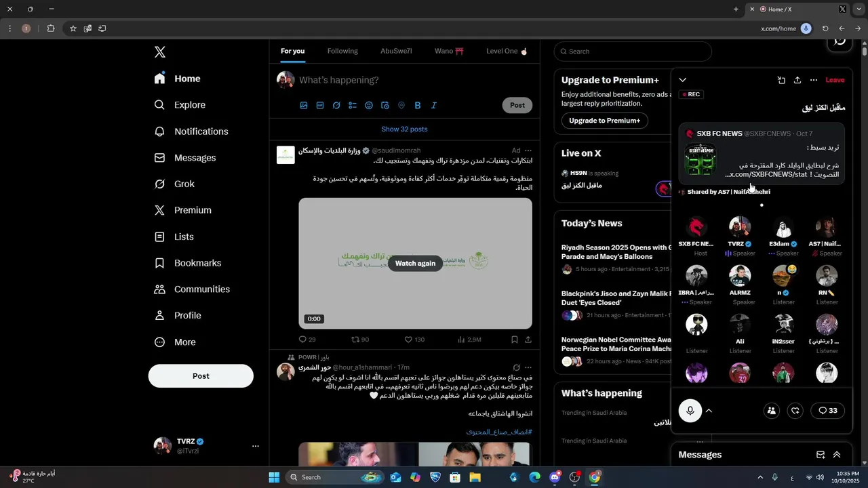Open Space comments showing 33
Image resolution: width=868 pixels, height=488 pixels.
pyautogui.click(x=828, y=411)
